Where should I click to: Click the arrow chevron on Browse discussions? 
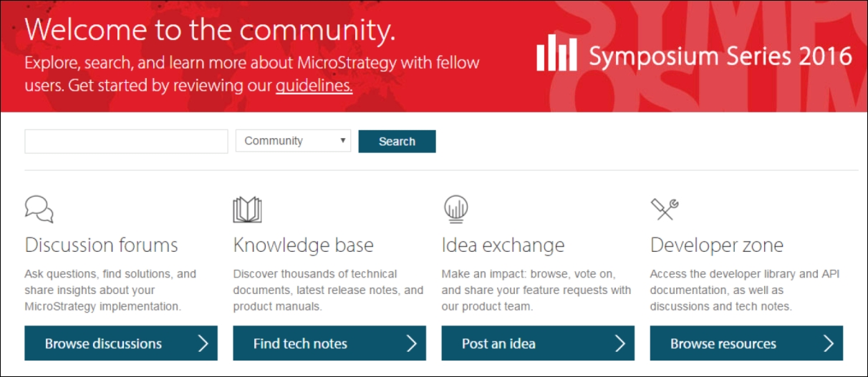(x=203, y=343)
